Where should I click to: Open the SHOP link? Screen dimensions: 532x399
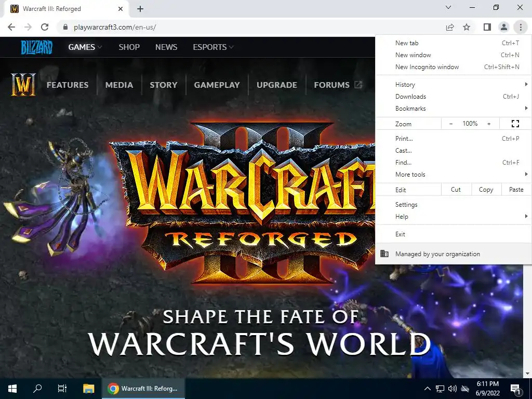(129, 47)
